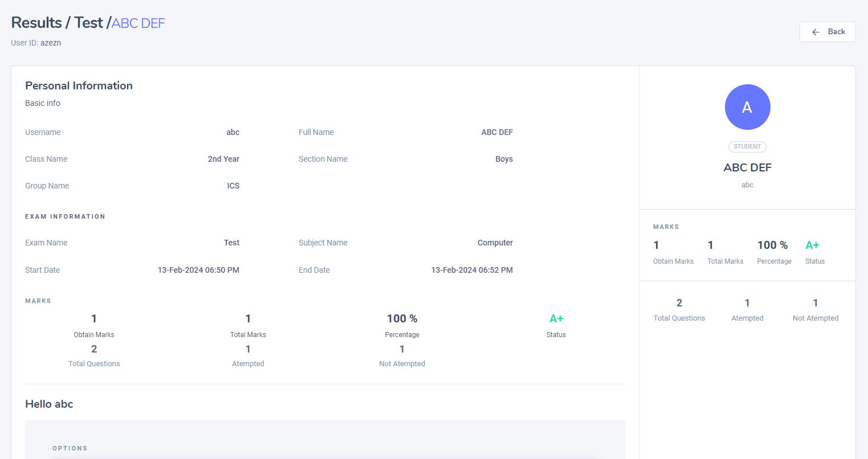868x459 pixels.
Task: Click the OPTIONS label at the bottom
Action: (70, 448)
